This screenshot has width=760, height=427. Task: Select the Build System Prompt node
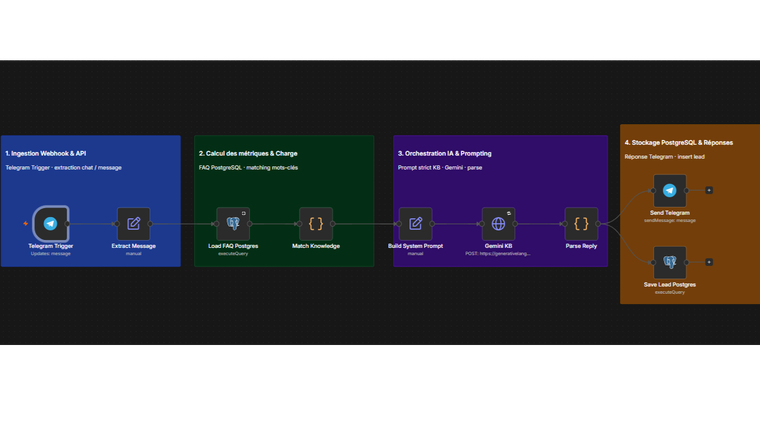415,223
